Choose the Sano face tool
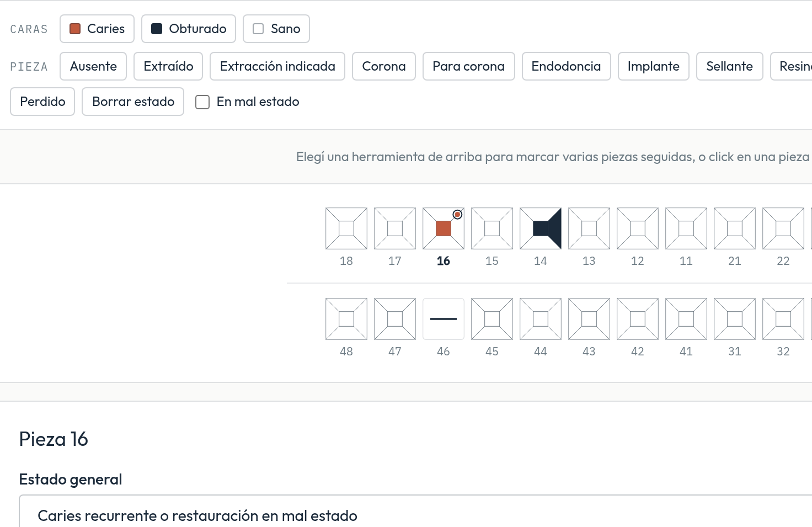Screen dimensions: 812x527 point(276,29)
